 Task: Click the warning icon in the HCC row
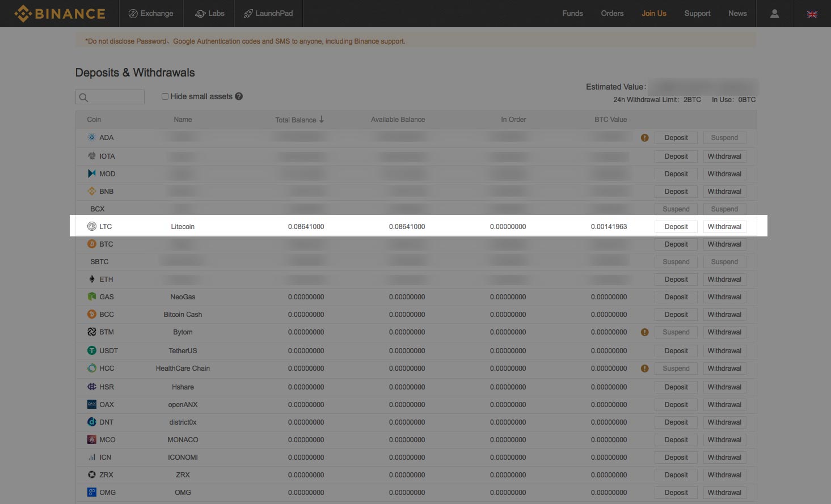click(x=644, y=369)
